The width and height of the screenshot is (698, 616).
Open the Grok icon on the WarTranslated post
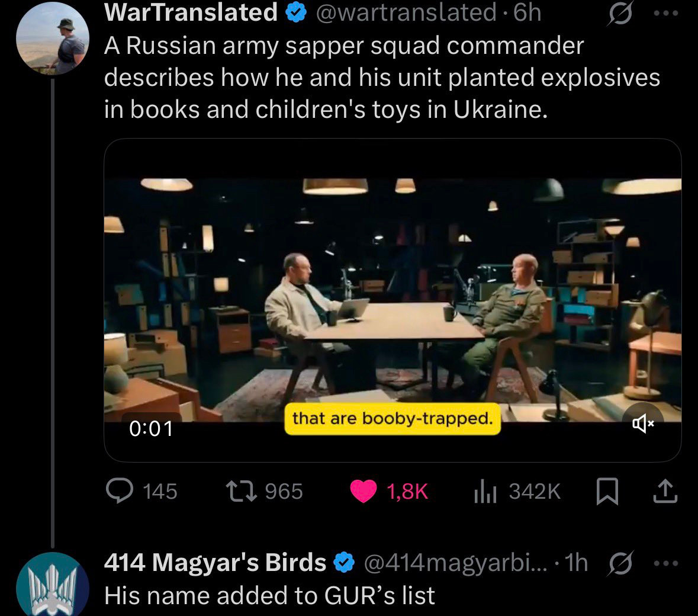(620, 14)
